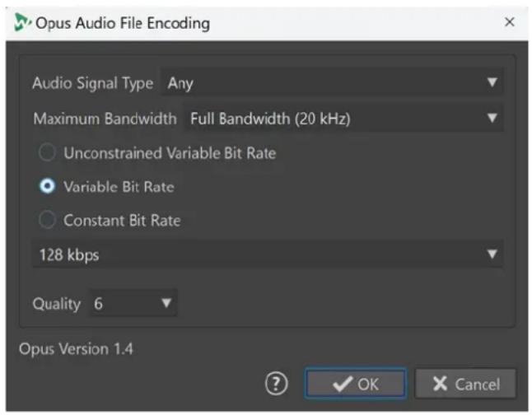Expand Maximum Bandwidth dropdown
The width and height of the screenshot is (532, 415).
click(x=343, y=118)
